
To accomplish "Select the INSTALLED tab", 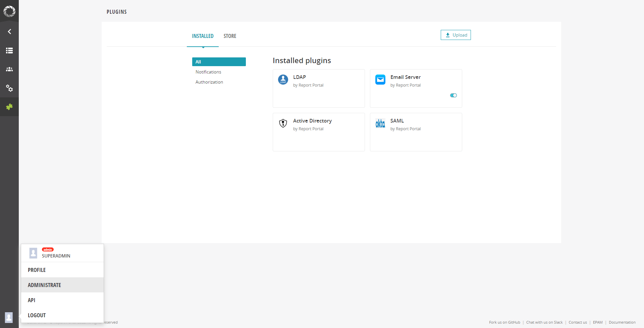I will click(x=203, y=36).
